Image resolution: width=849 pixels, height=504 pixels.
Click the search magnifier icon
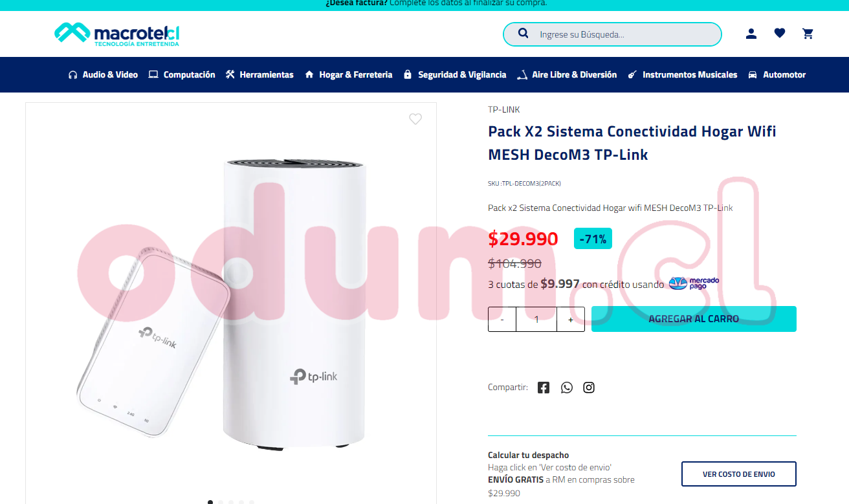pos(523,34)
